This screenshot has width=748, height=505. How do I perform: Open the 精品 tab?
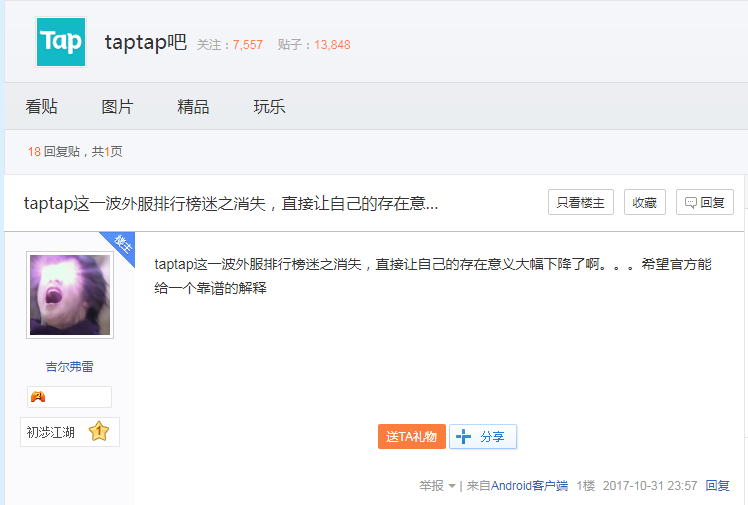[x=193, y=106]
